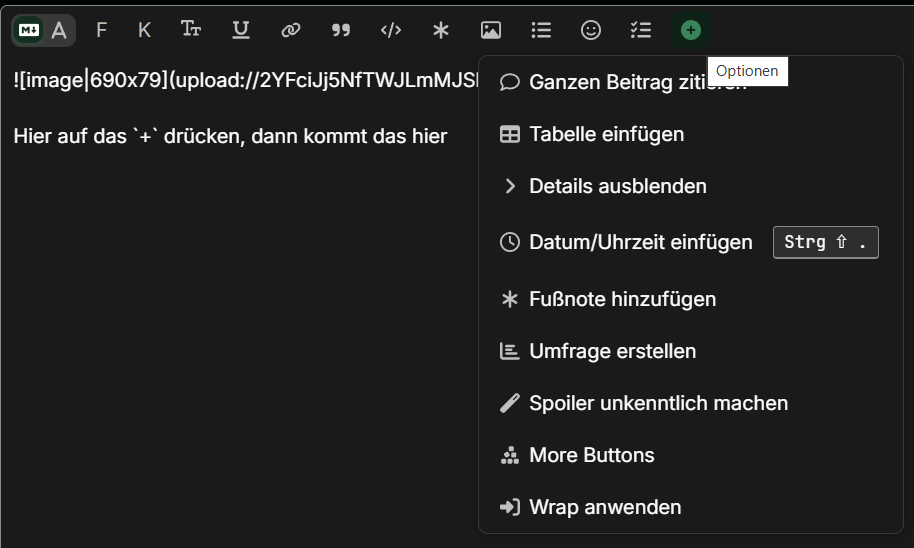Upload an image using picture icon
Image resolution: width=914 pixels, height=548 pixels.
click(491, 30)
